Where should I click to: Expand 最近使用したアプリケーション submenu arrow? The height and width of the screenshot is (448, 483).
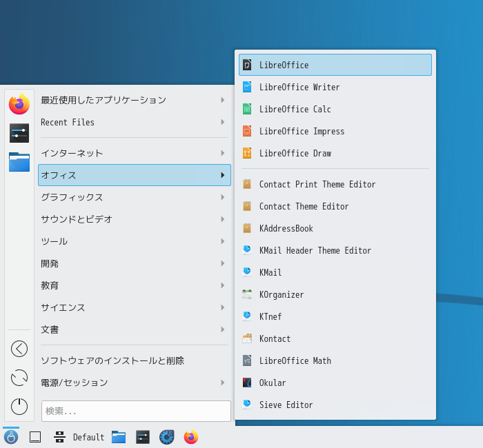click(222, 100)
